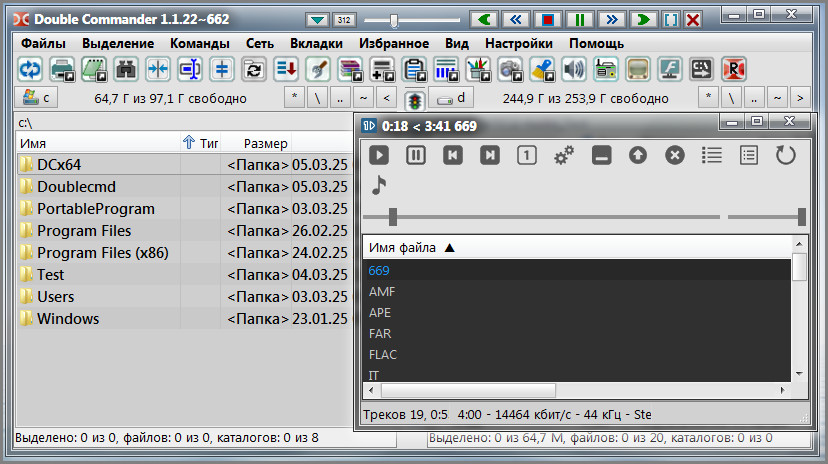Open the teal dropdown arrow in title bar
The height and width of the screenshot is (464, 828).
318,19
